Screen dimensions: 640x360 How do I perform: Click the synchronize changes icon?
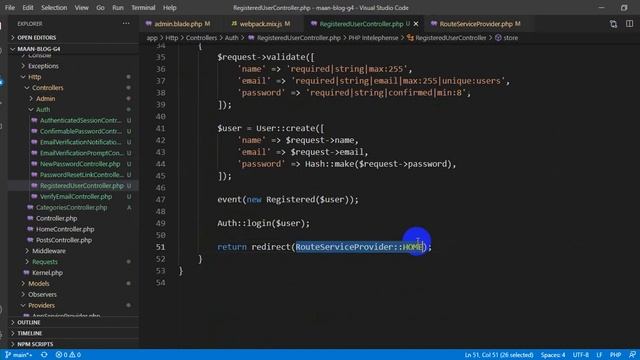(44, 355)
